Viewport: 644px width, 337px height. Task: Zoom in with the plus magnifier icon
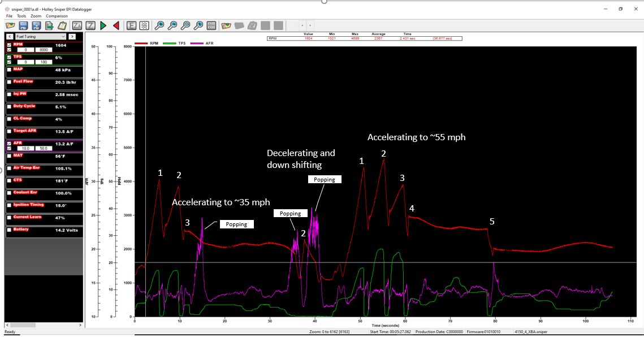159,25
